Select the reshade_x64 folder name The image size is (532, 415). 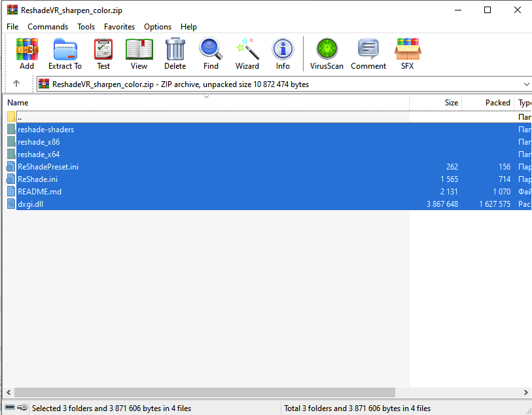[39, 154]
